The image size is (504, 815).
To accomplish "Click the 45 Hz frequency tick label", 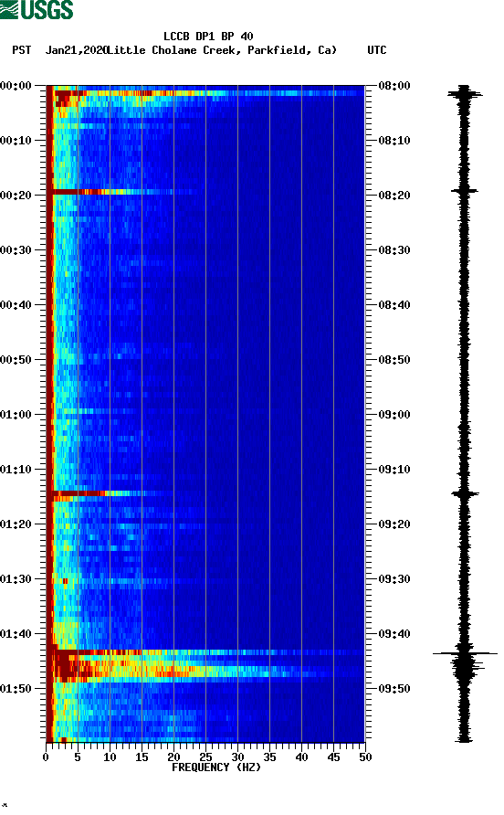I will pos(333,757).
